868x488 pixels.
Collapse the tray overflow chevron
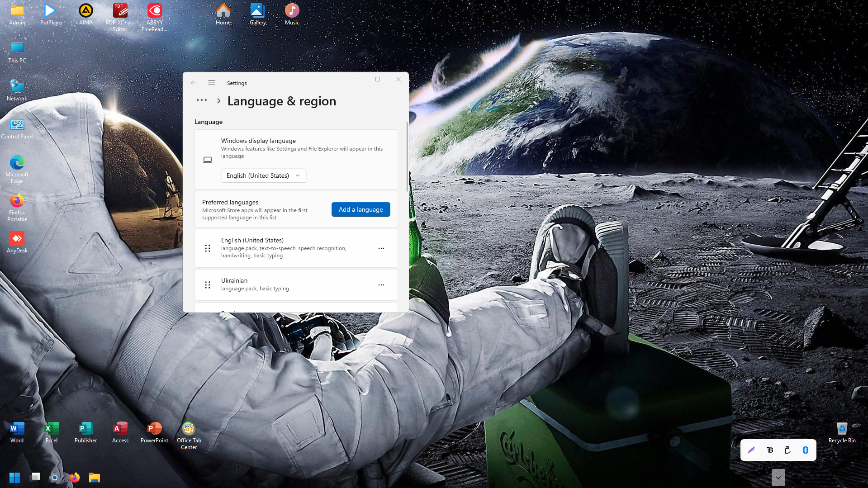click(778, 478)
